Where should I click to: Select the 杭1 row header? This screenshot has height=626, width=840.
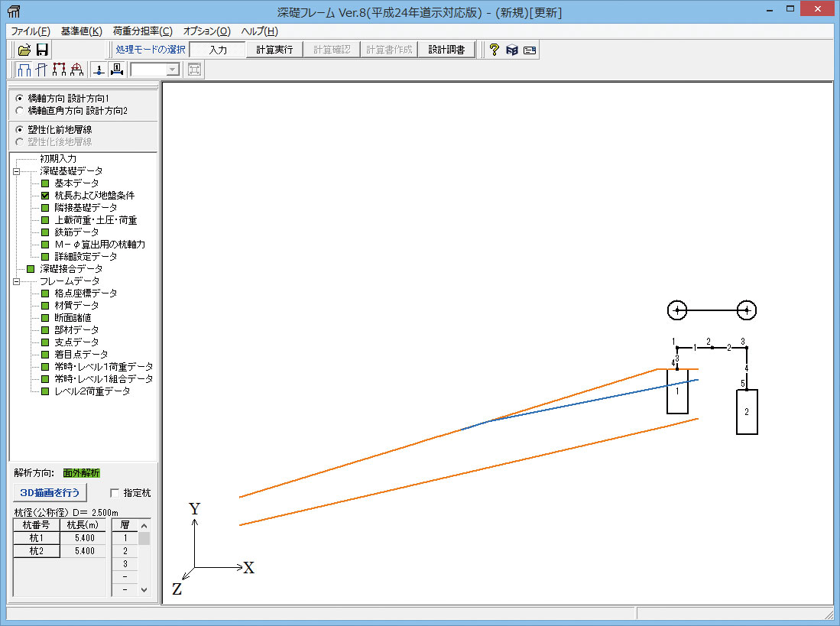[37, 538]
